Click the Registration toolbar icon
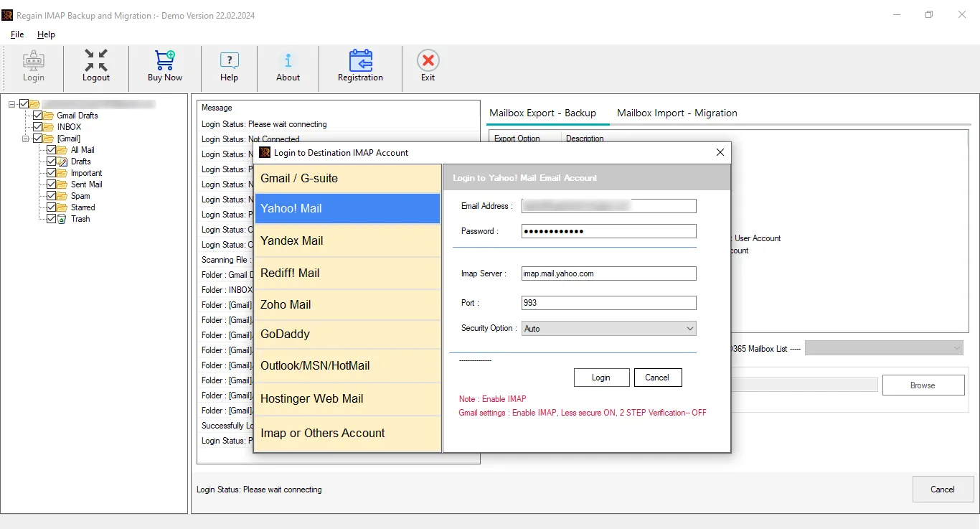The image size is (980, 529). click(x=360, y=61)
